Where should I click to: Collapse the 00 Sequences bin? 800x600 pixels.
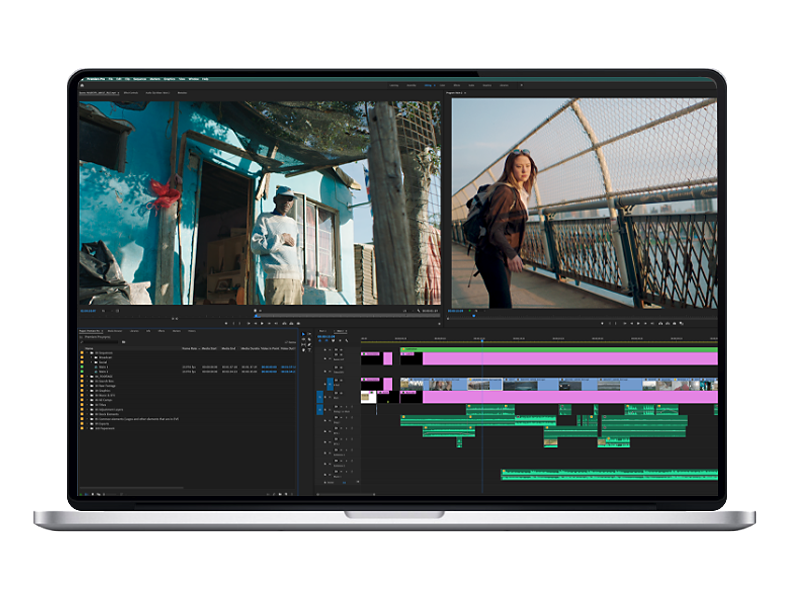click(85, 352)
